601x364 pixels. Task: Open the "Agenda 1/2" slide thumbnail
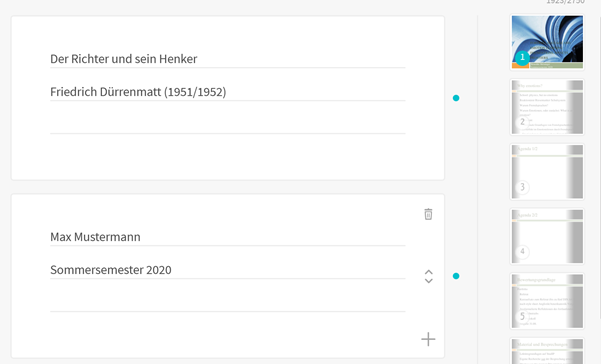pyautogui.click(x=547, y=172)
